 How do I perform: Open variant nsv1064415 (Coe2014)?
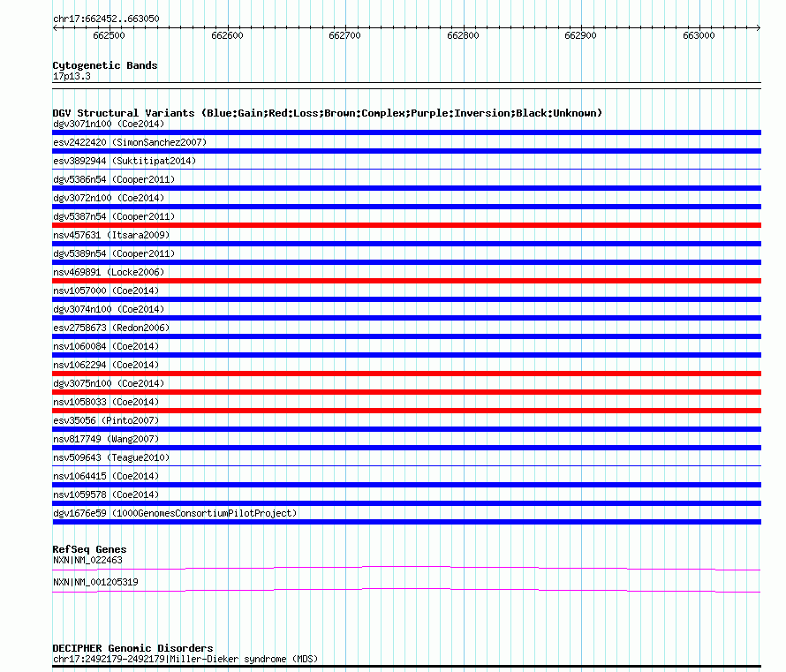point(106,476)
